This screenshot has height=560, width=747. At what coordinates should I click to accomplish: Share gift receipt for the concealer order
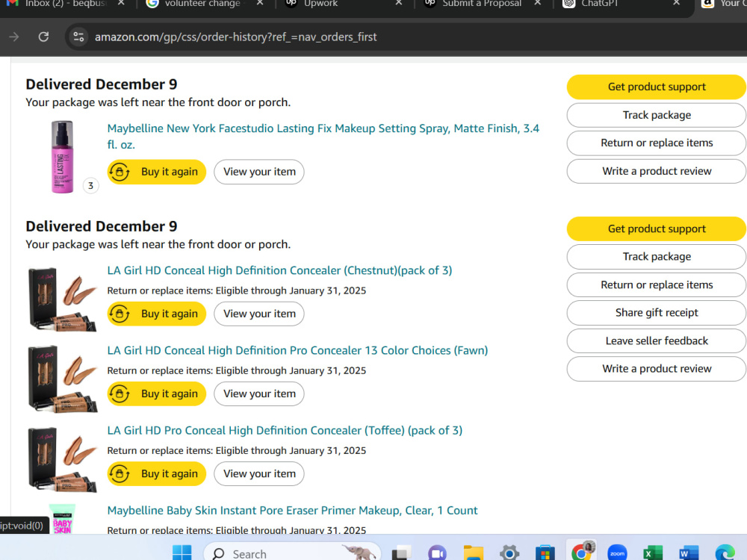tap(657, 313)
